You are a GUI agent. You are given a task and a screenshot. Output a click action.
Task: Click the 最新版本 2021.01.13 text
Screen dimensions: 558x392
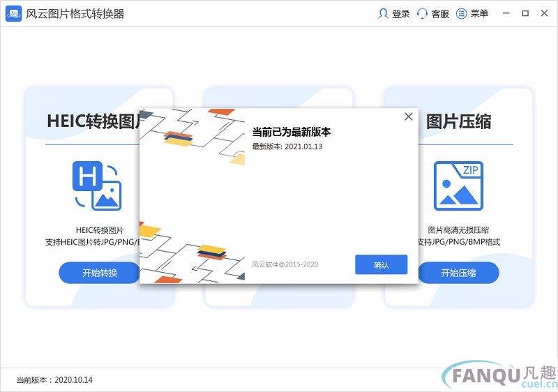click(x=287, y=146)
